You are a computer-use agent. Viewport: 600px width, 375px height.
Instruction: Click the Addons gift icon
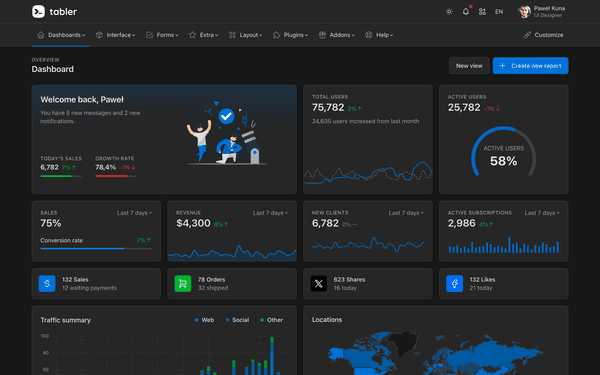[x=323, y=35]
